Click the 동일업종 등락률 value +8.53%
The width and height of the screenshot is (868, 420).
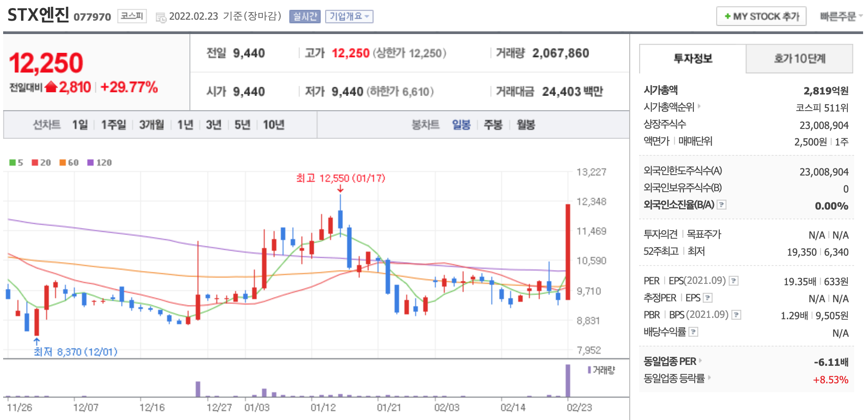tap(830, 380)
